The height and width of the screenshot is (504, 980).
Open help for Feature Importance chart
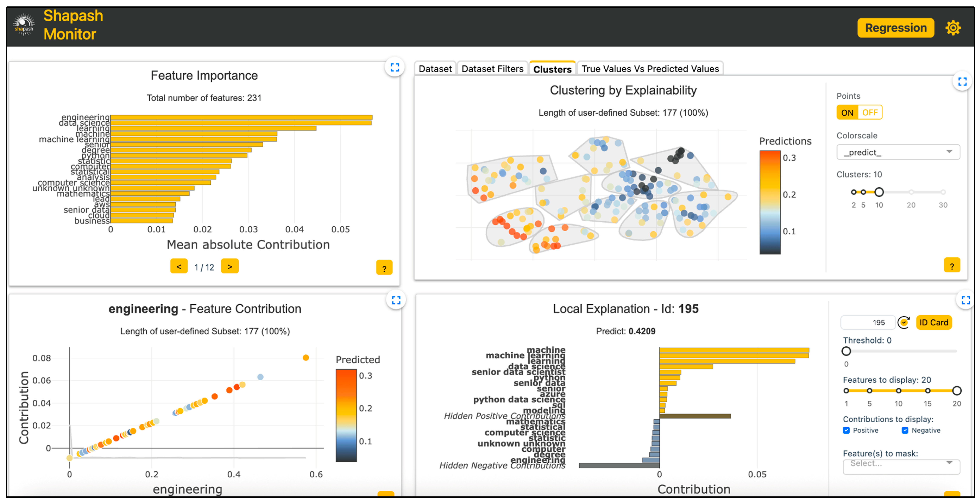tap(384, 268)
